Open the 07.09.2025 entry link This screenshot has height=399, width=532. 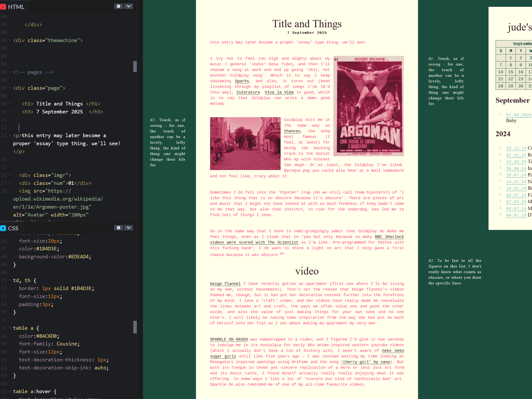click(x=519, y=115)
